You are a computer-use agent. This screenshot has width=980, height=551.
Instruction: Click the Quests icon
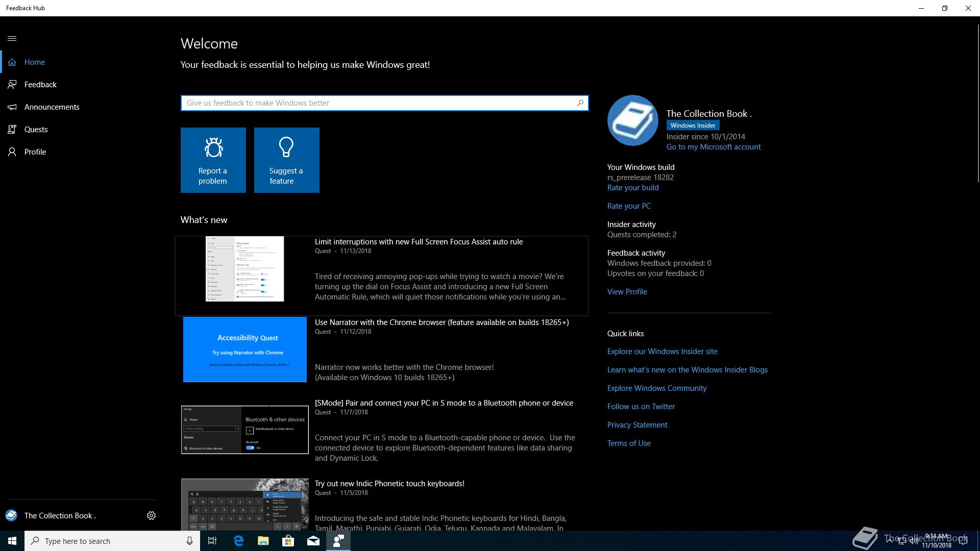12,130
